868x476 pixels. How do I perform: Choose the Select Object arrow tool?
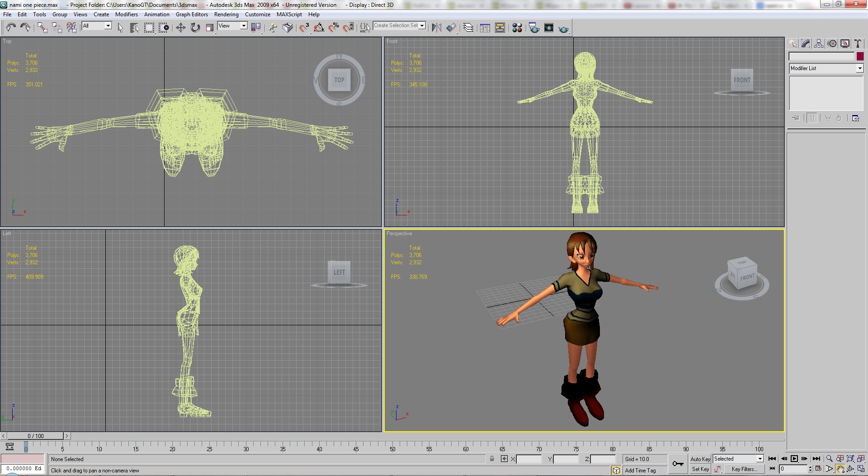tap(120, 28)
